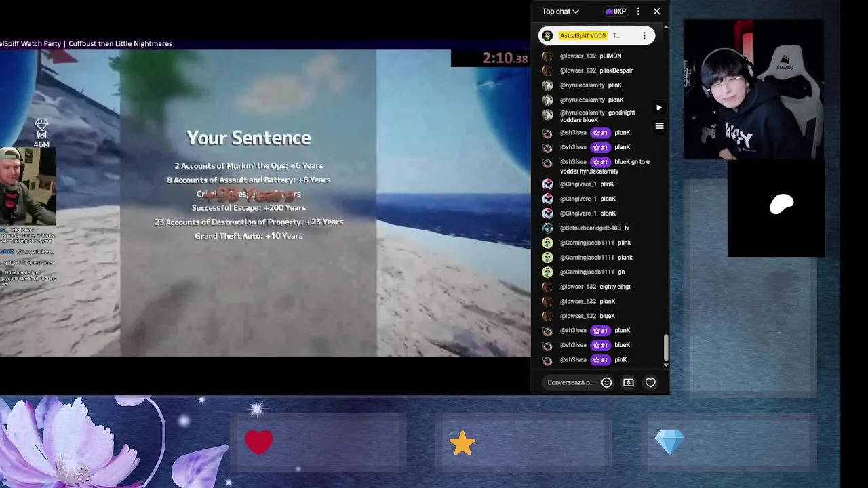Click the goodnight vodders blueK message
Viewport: 868px width, 488px height.
pyautogui.click(x=598, y=117)
